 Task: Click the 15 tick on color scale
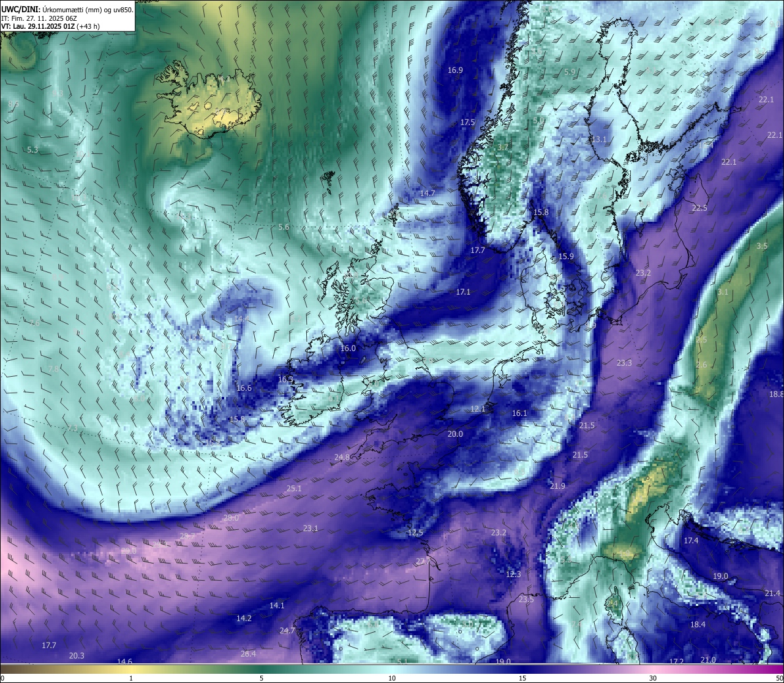tap(522, 678)
